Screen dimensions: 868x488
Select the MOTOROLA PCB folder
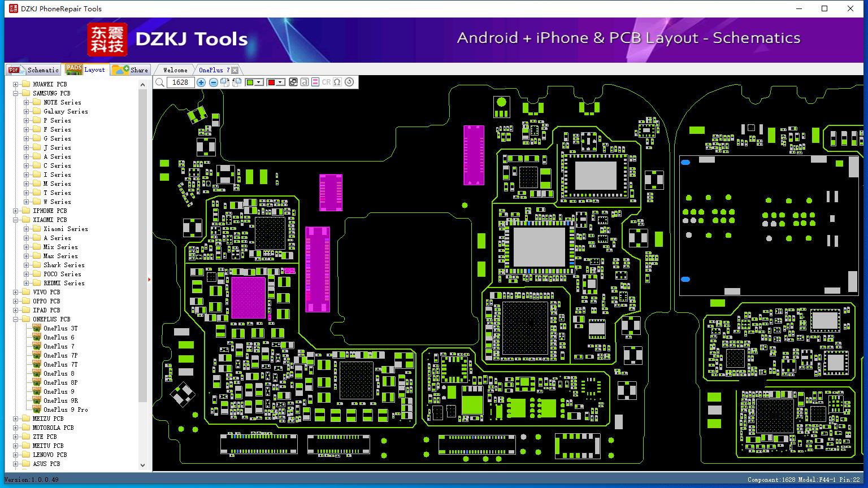click(53, 428)
